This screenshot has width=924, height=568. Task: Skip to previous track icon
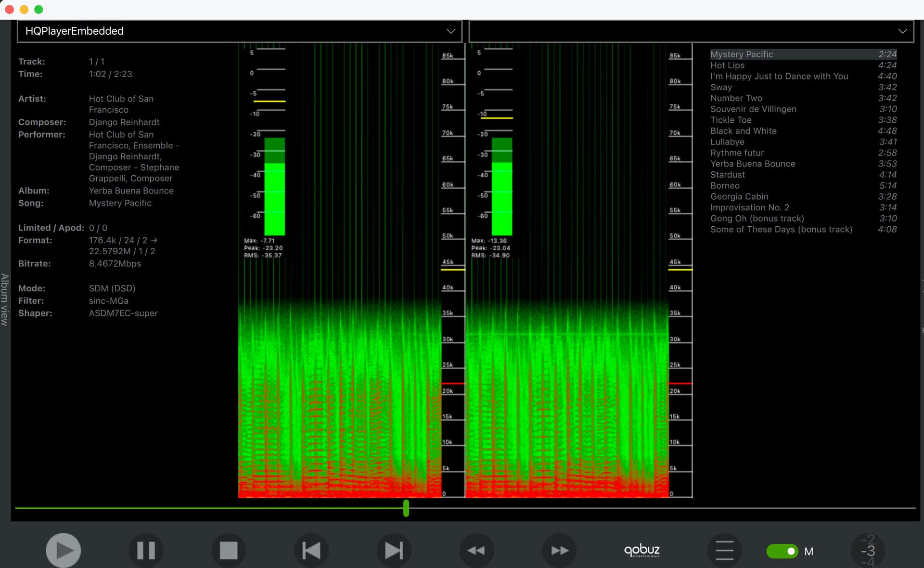(x=311, y=550)
